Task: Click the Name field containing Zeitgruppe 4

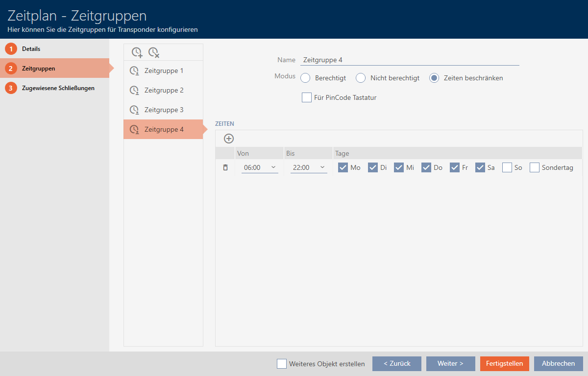Action: [x=409, y=60]
